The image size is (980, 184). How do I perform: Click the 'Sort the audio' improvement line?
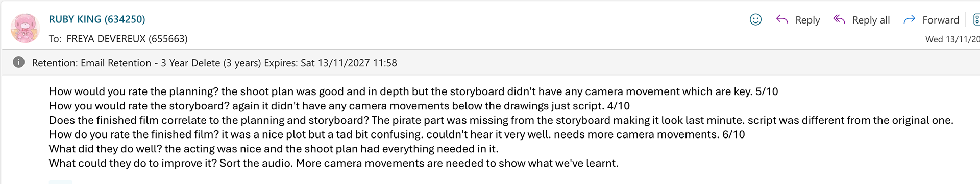click(334, 163)
